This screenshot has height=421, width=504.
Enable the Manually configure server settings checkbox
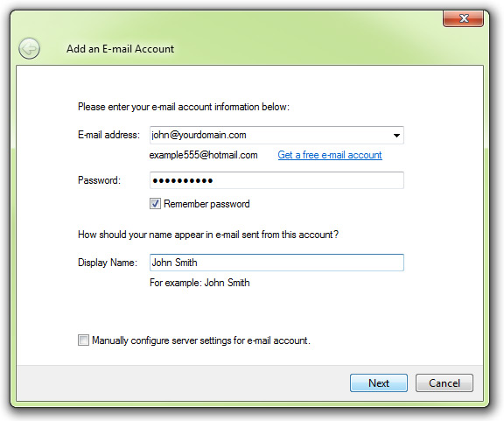pyautogui.click(x=83, y=340)
